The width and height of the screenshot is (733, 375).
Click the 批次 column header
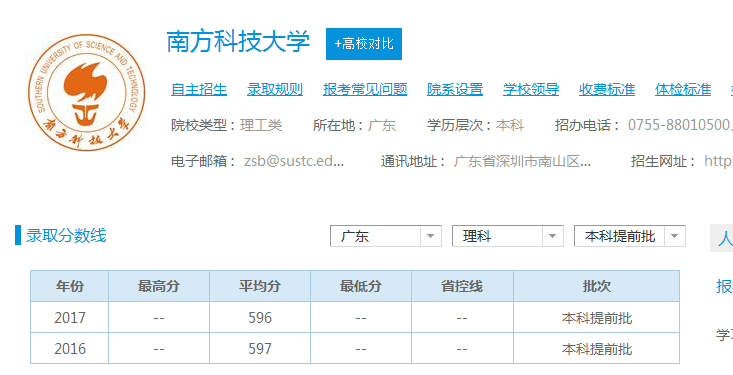coord(596,286)
